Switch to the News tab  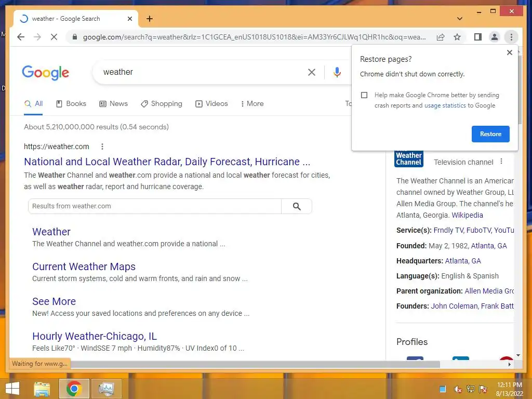[x=113, y=104]
